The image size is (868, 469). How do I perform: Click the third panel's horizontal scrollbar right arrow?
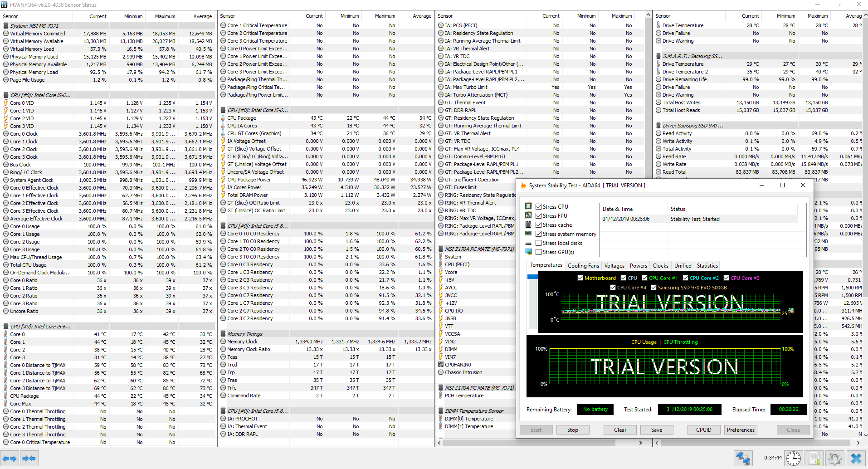(x=640, y=443)
